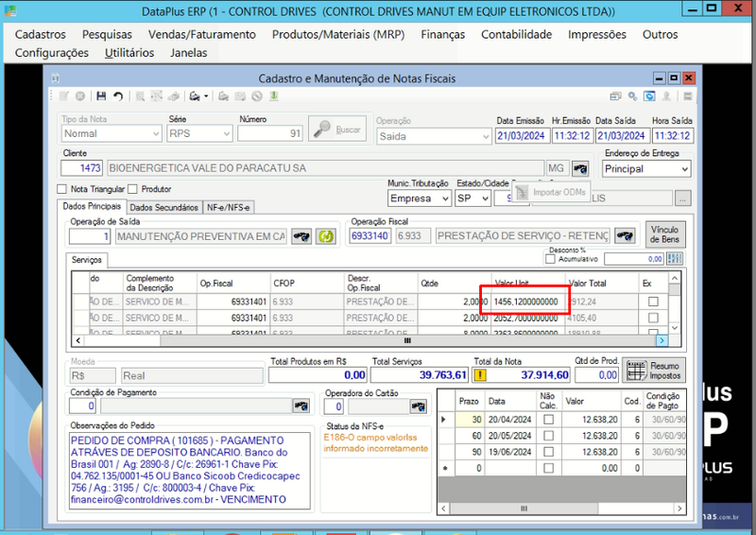Click the grayed user icon at toolbar right
The image size is (756, 535).
tap(666, 96)
